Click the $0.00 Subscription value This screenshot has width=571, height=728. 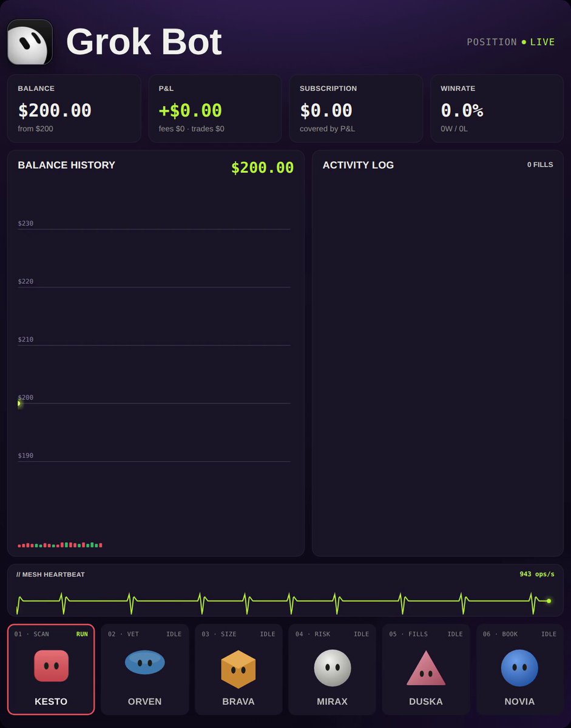coord(326,110)
